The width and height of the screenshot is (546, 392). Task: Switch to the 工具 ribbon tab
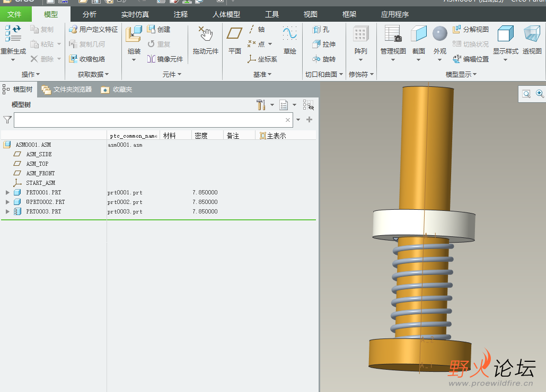tap(272, 14)
